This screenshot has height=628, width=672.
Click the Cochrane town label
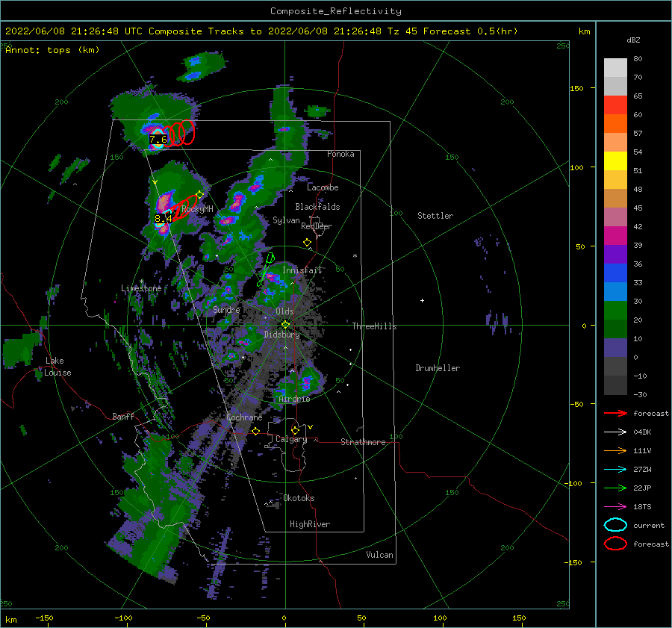click(x=244, y=417)
